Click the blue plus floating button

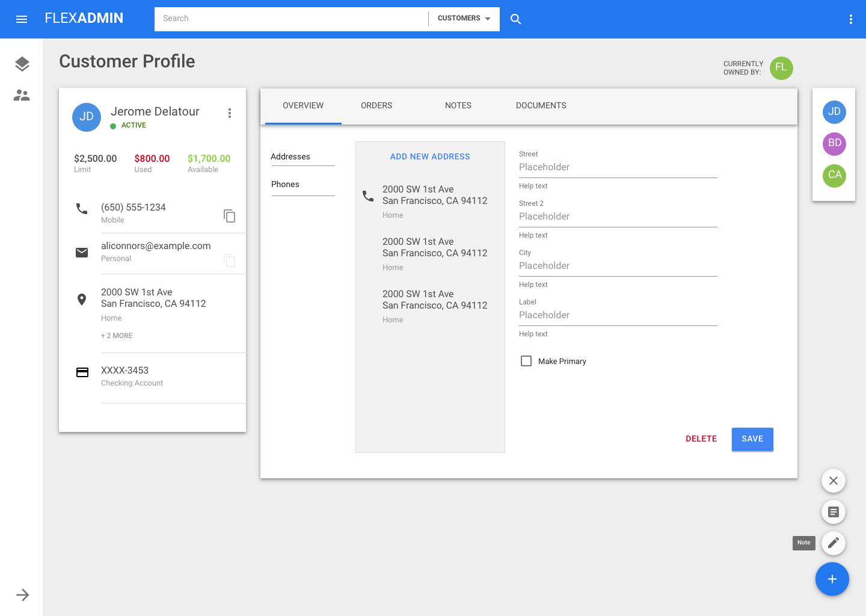click(832, 579)
